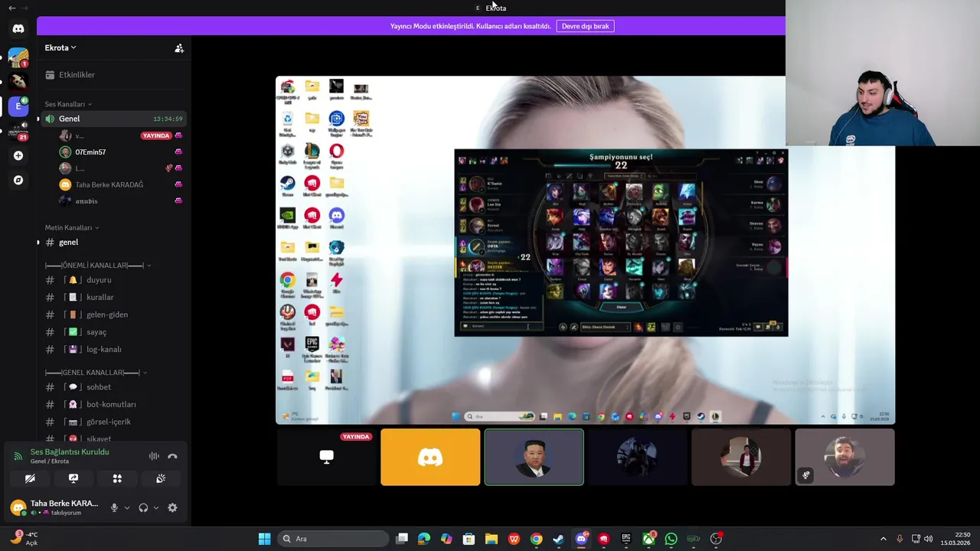Select the blue E server icon
The width and height of the screenshot is (980, 551).
(x=18, y=106)
